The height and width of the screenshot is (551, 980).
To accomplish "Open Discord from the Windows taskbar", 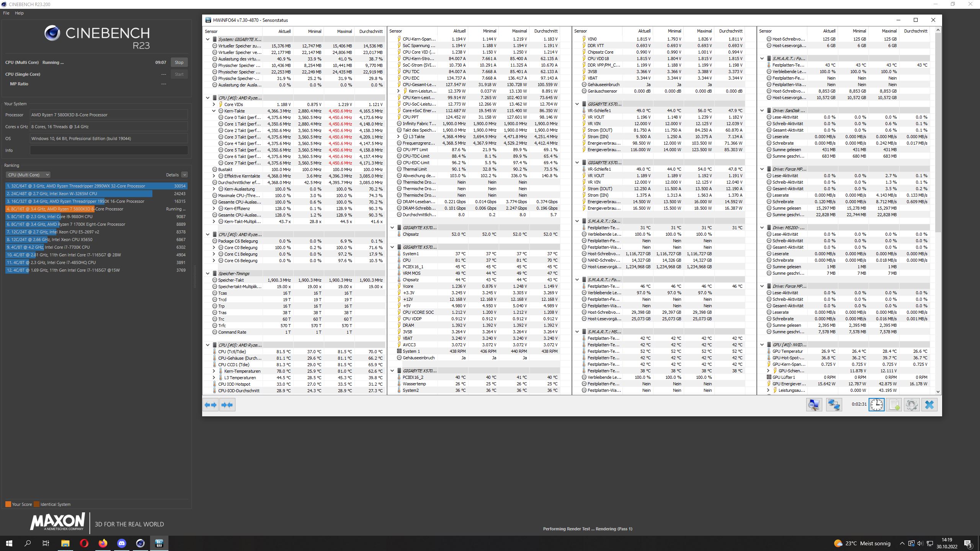I will point(122,543).
